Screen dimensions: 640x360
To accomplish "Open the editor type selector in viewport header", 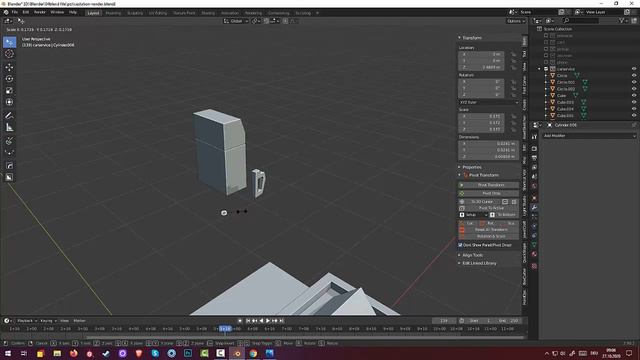I will click(x=8, y=21).
